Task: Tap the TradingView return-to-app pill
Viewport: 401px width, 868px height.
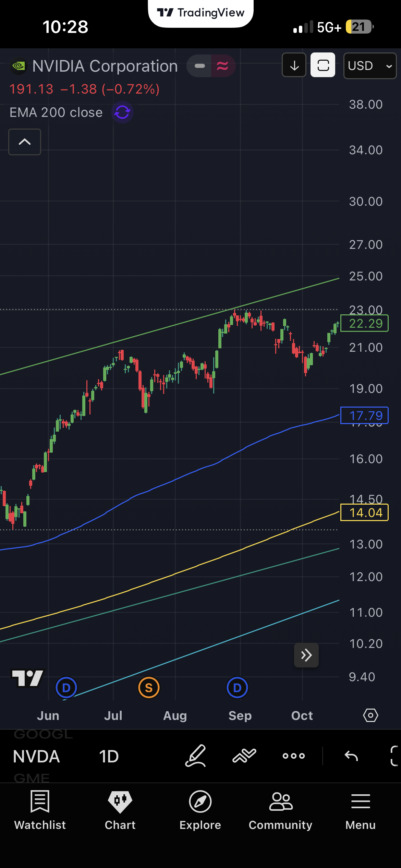Action: point(200,13)
